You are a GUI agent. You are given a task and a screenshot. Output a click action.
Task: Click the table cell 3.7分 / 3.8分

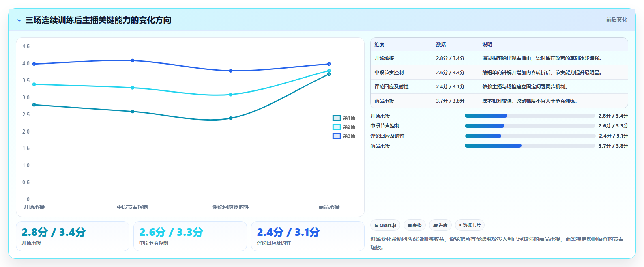[x=450, y=101]
